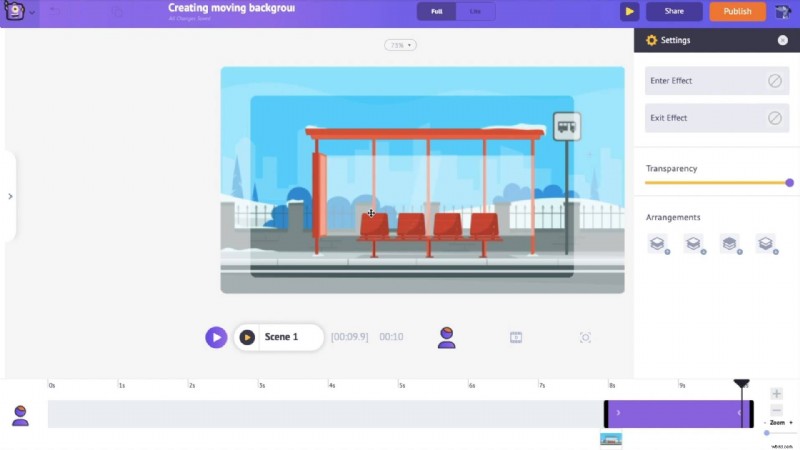Open the Enter Effect option
This screenshot has height=450, width=800.
pyautogui.click(x=717, y=81)
